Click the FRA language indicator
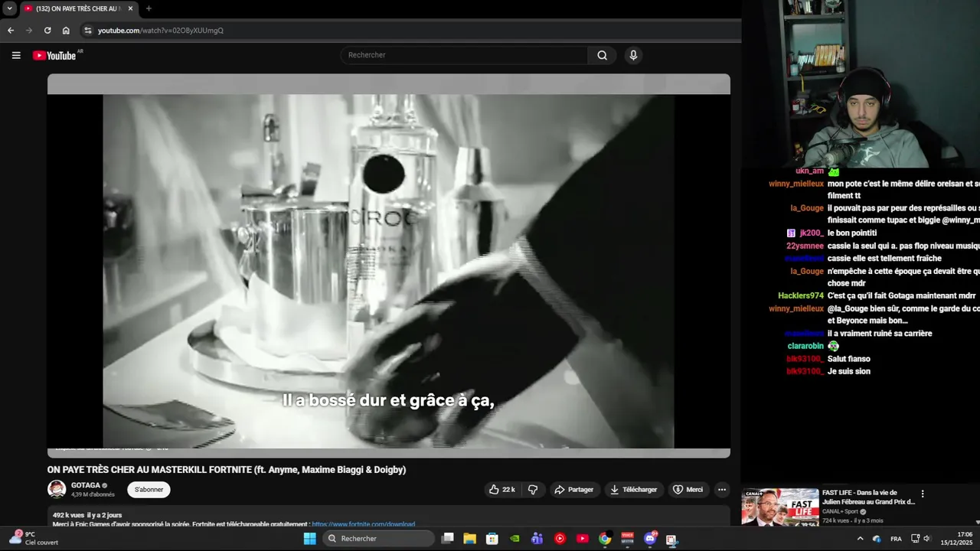 pos(896,539)
